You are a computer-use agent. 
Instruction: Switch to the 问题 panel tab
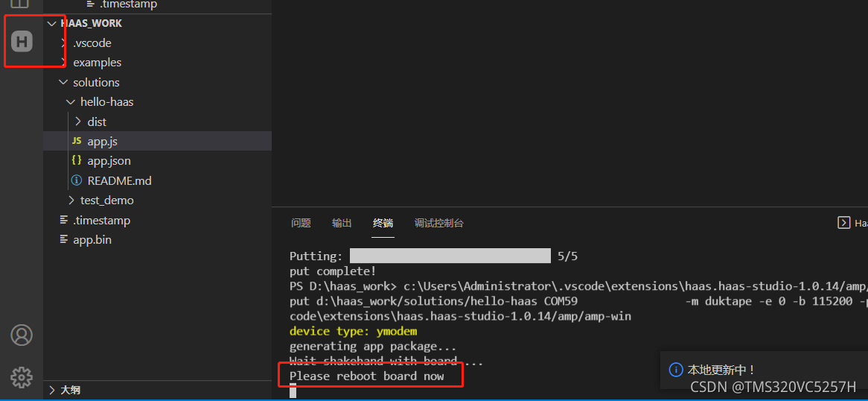coord(301,223)
